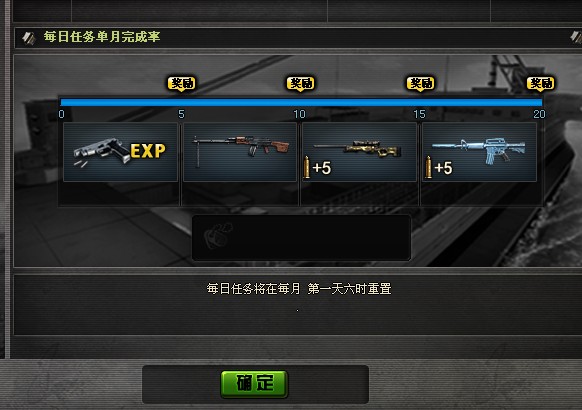Click the grenade icon in the dark box
582x410 pixels.
tap(218, 235)
